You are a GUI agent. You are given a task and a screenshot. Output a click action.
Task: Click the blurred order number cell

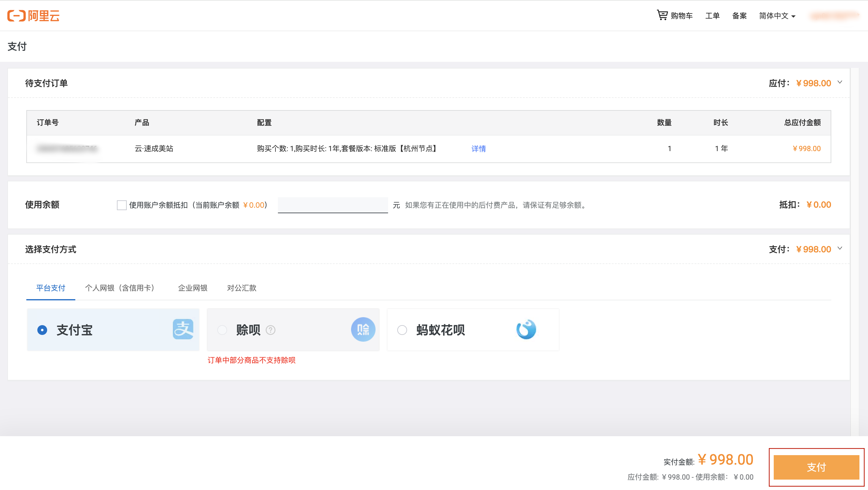pos(67,149)
